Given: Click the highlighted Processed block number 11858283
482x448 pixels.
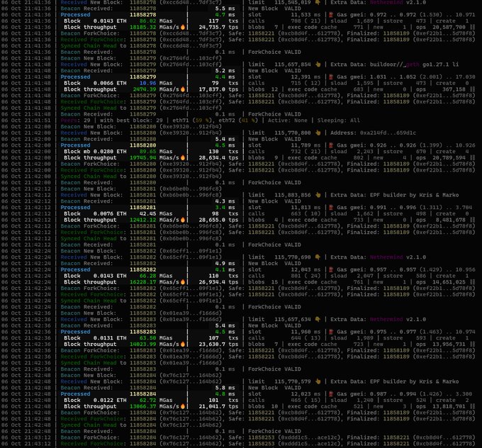Looking at the screenshot, I should (x=142, y=332).
